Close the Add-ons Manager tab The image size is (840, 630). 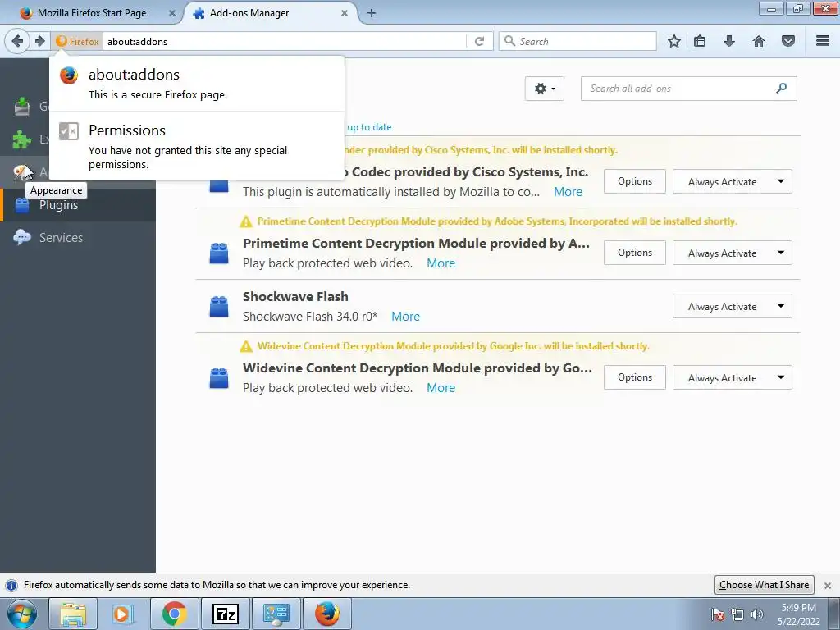[345, 13]
